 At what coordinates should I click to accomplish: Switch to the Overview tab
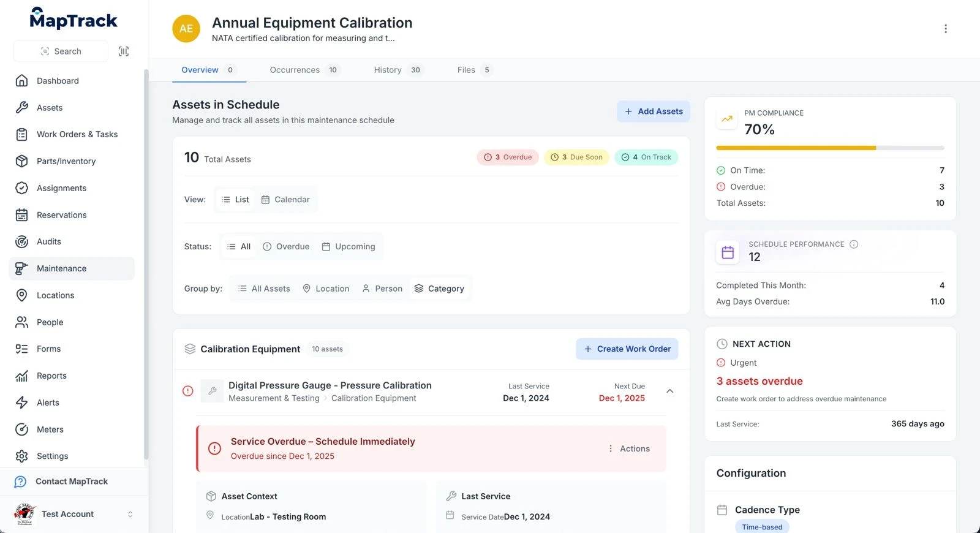[208, 70]
